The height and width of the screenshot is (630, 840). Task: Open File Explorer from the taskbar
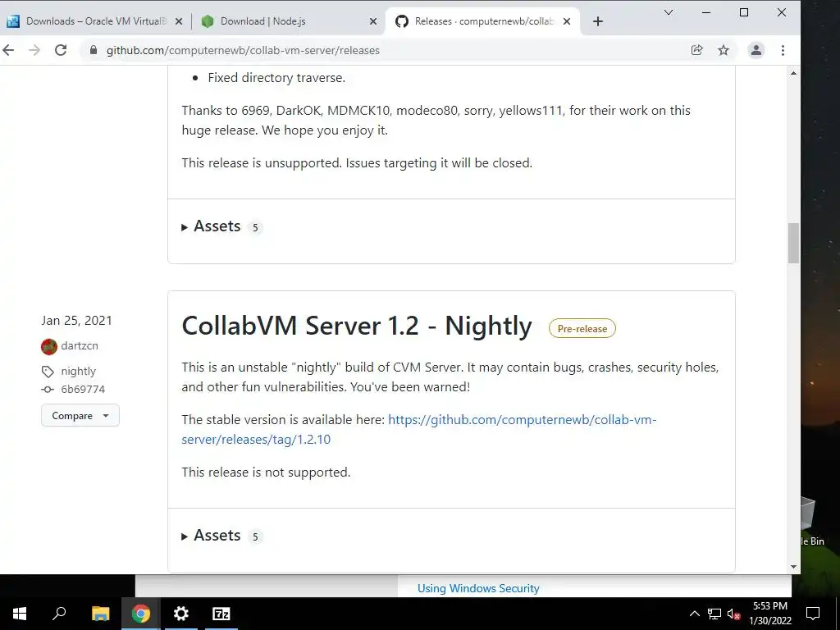pos(100,614)
